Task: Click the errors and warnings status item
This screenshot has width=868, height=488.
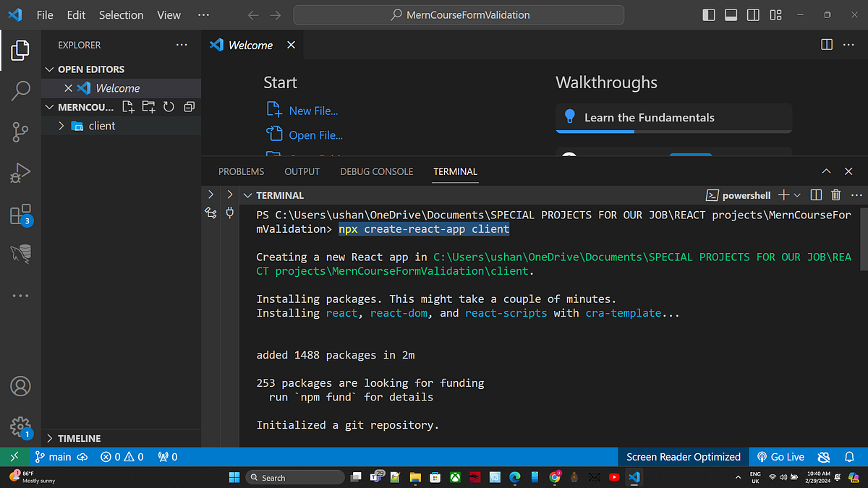Action: (122, 457)
